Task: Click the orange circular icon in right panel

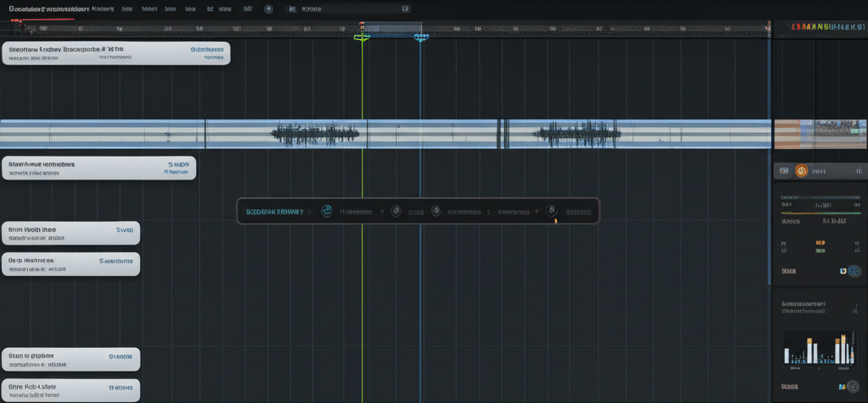Action: pyautogui.click(x=801, y=171)
